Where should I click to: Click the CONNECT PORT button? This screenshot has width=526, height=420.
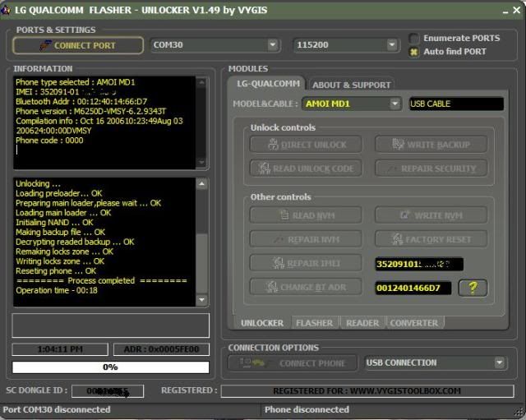click(x=78, y=45)
